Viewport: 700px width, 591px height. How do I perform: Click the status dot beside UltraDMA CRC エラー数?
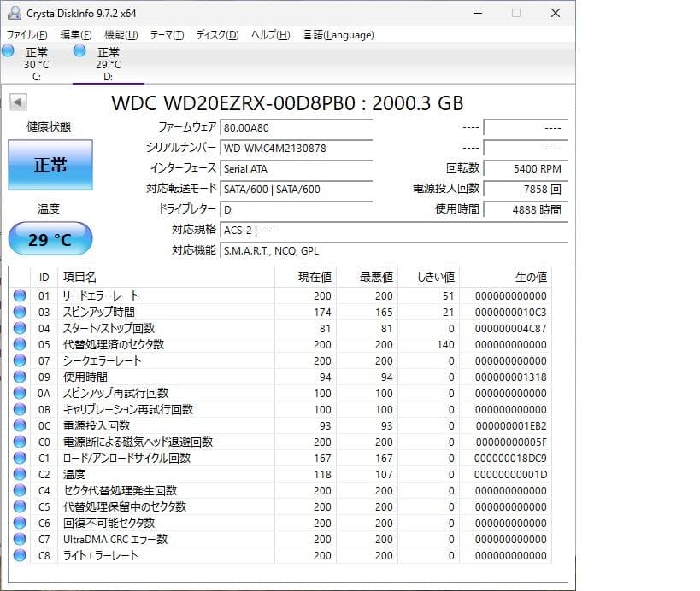pyautogui.click(x=19, y=539)
